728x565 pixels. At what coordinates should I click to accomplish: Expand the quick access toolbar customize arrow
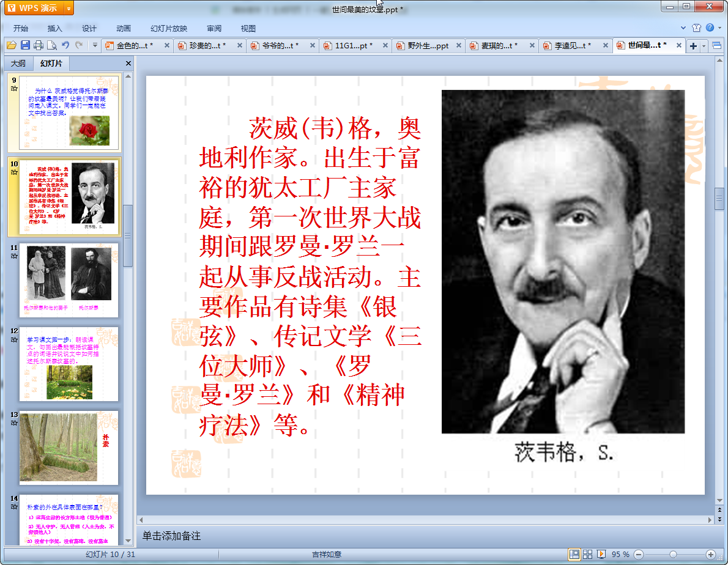tap(95, 45)
